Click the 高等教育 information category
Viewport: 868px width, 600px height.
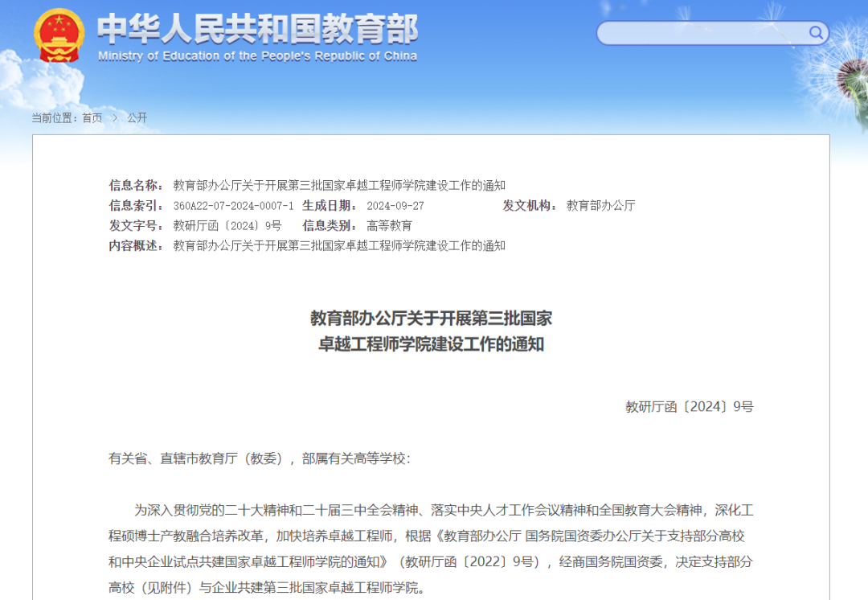tap(389, 225)
